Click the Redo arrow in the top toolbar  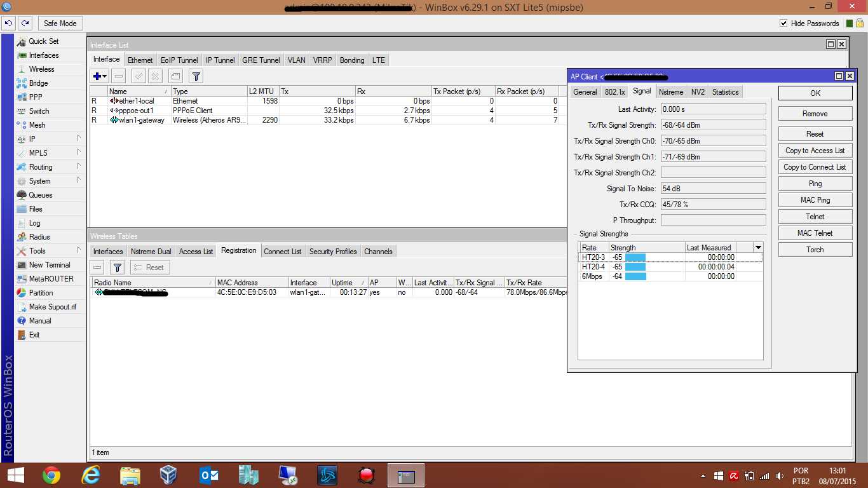click(25, 24)
